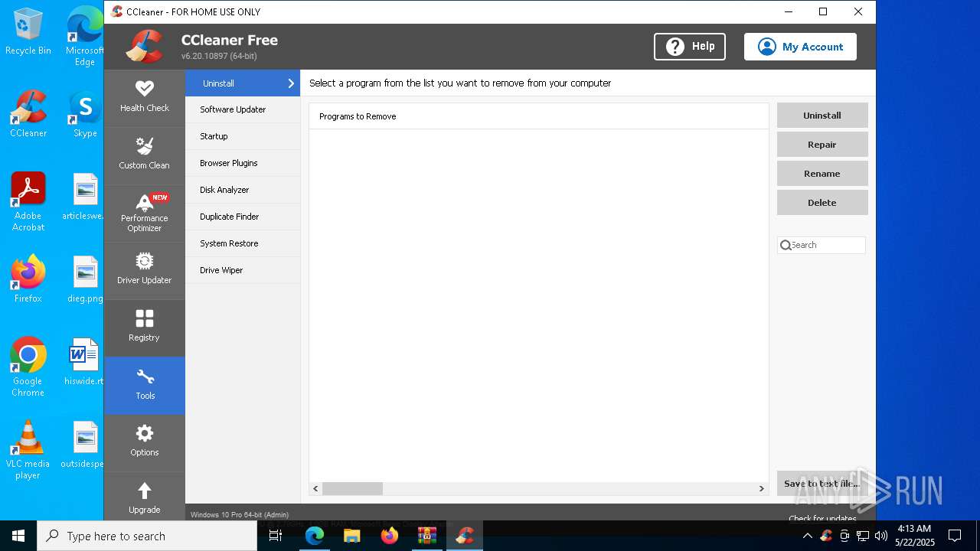Click the Delete button

pos(822,203)
